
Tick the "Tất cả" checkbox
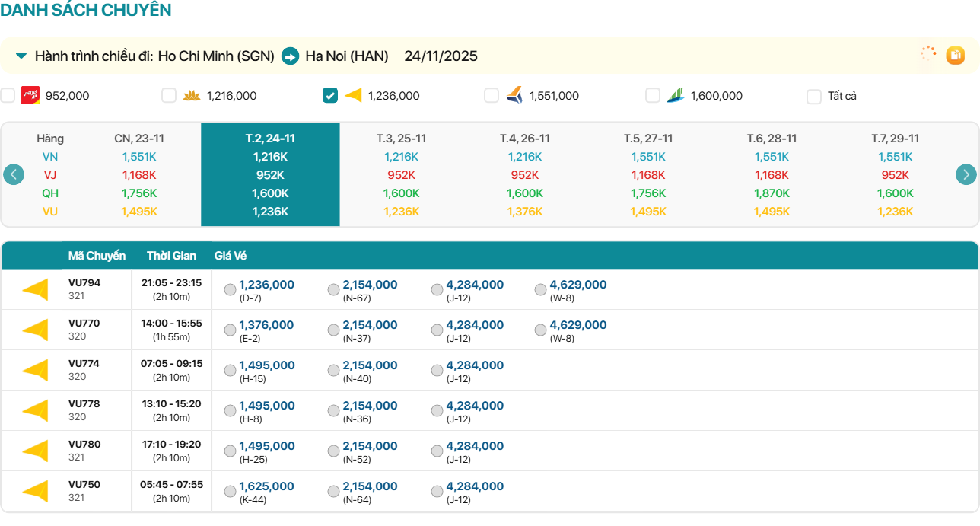(814, 96)
